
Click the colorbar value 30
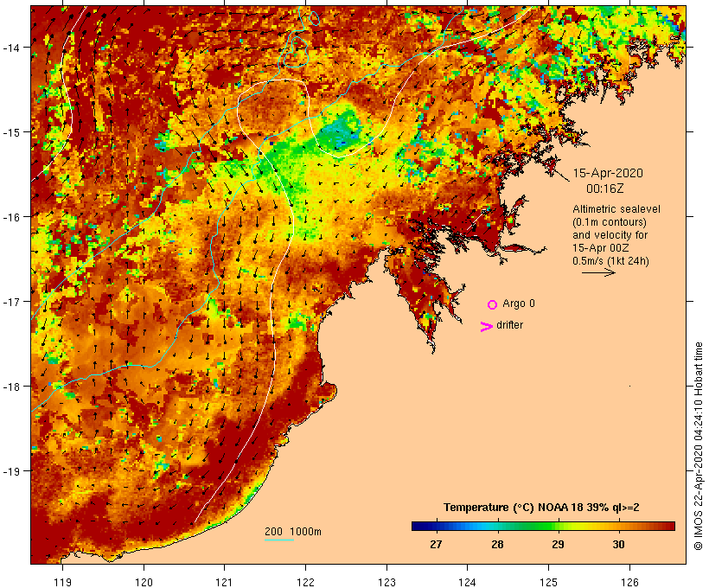(x=618, y=544)
